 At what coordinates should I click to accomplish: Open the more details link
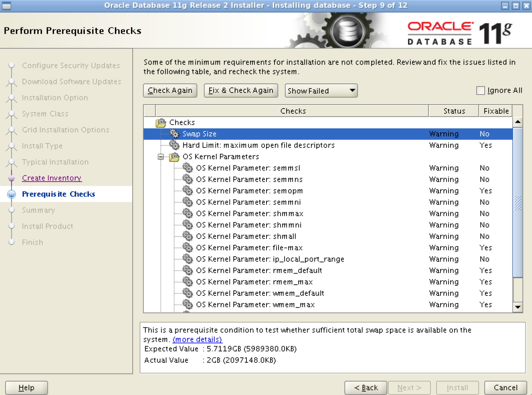coord(197,340)
